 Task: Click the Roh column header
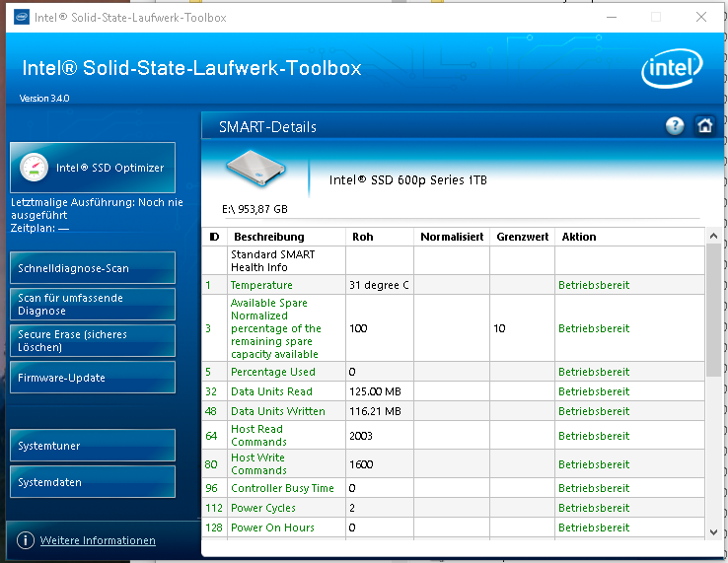[x=380, y=237]
